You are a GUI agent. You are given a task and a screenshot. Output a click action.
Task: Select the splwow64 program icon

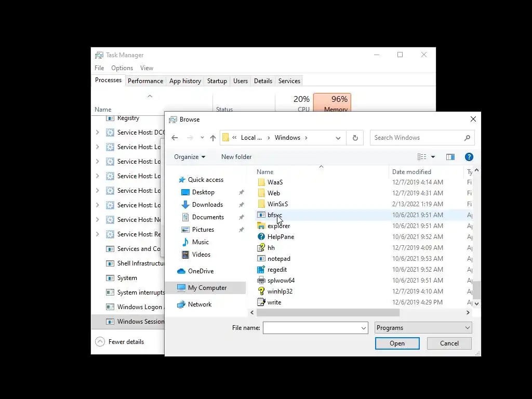click(x=261, y=280)
